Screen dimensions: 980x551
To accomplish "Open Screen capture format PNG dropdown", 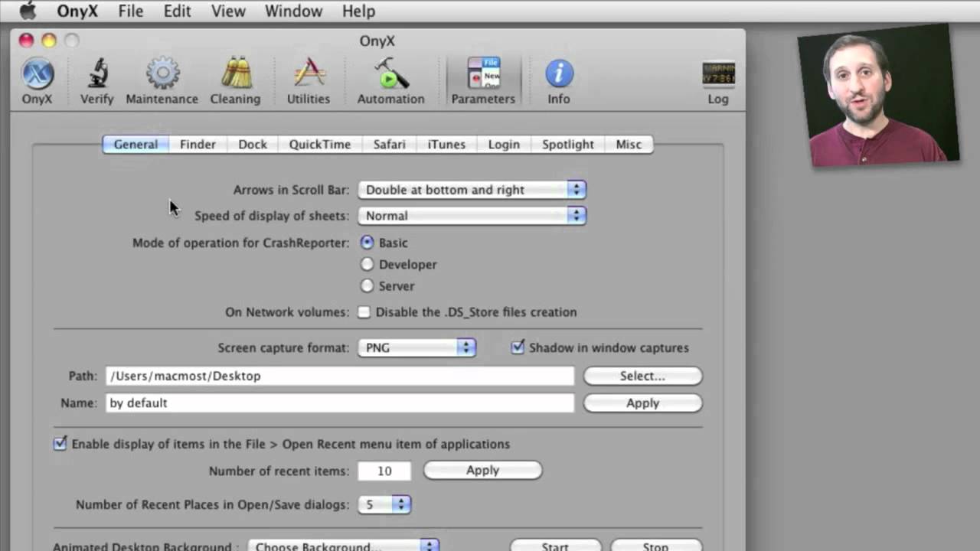I will [417, 347].
